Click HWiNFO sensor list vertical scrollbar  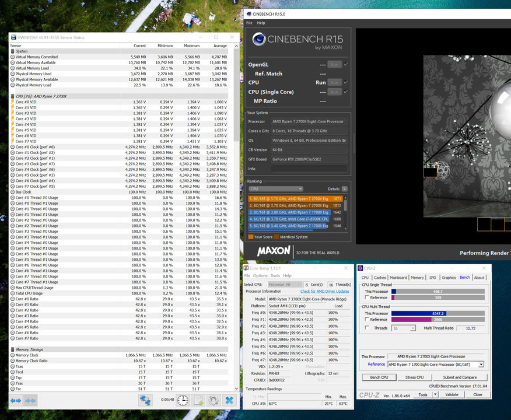(x=236, y=218)
